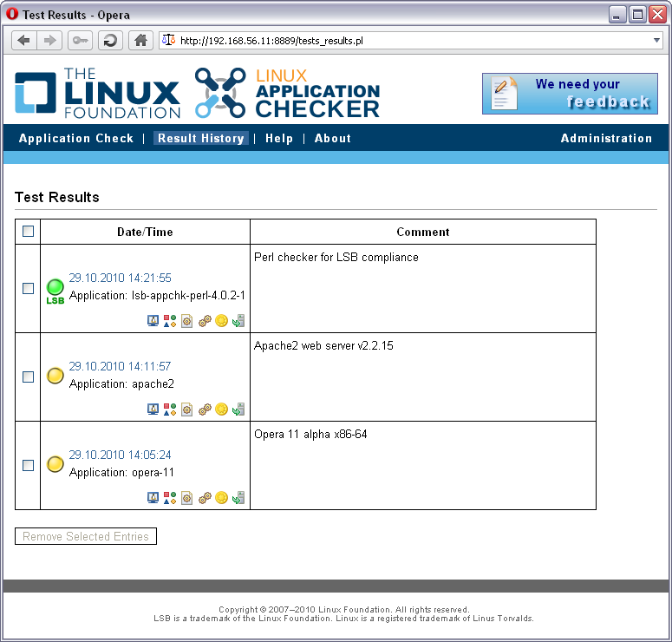Viewport: 672px width, 642px height.
Task: Click the Linux monitor icon in apache2 row
Action: [x=153, y=409]
